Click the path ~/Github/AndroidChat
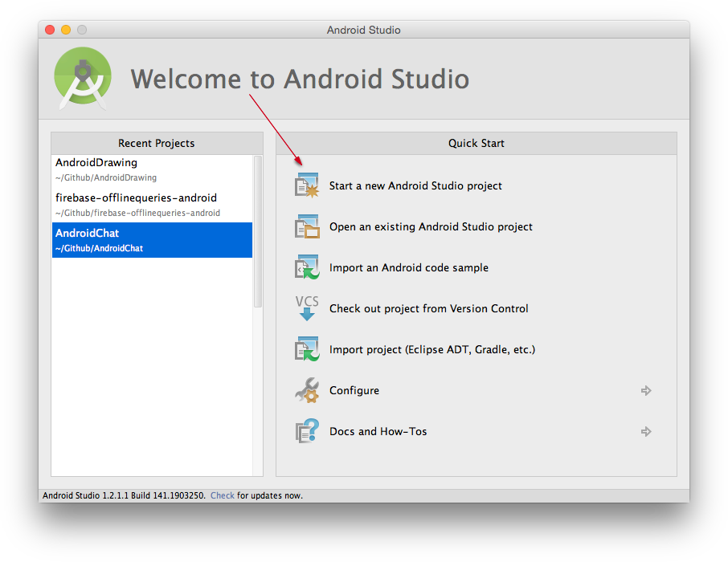 pos(99,248)
